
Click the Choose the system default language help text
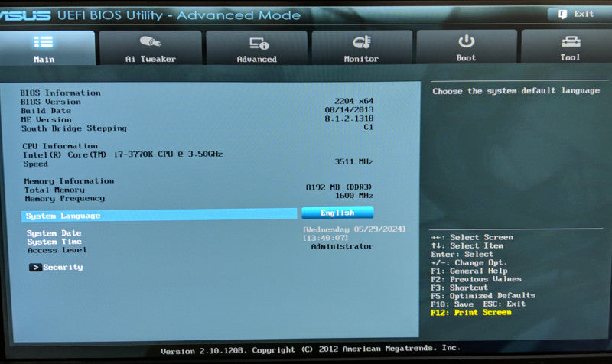coord(516,91)
